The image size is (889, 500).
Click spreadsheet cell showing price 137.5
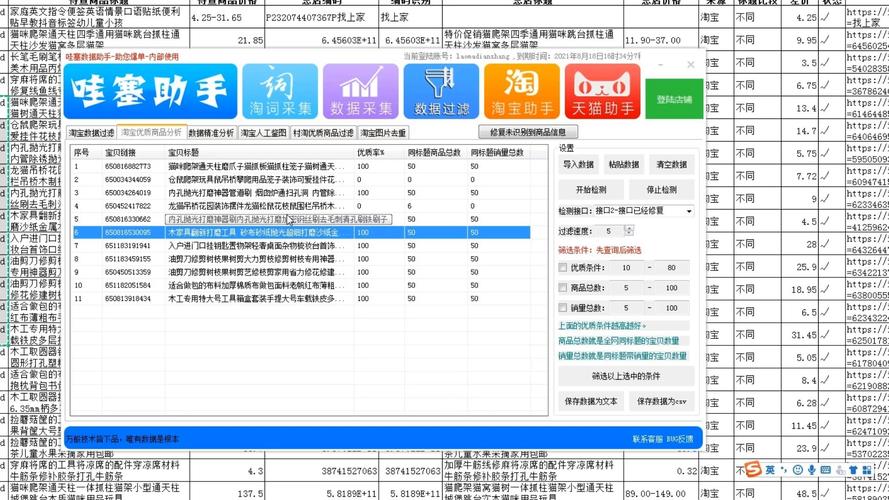tap(227, 493)
